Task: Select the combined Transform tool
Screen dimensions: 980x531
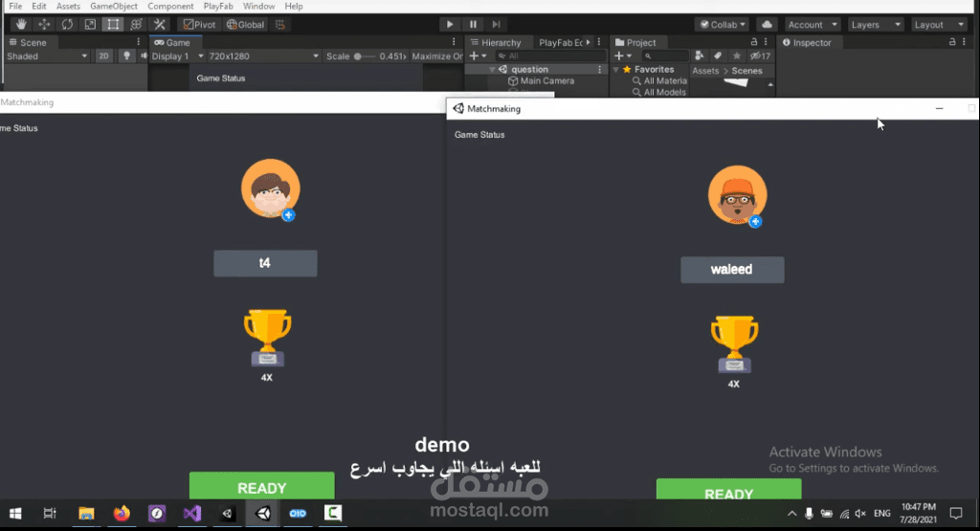Action: pyautogui.click(x=136, y=24)
